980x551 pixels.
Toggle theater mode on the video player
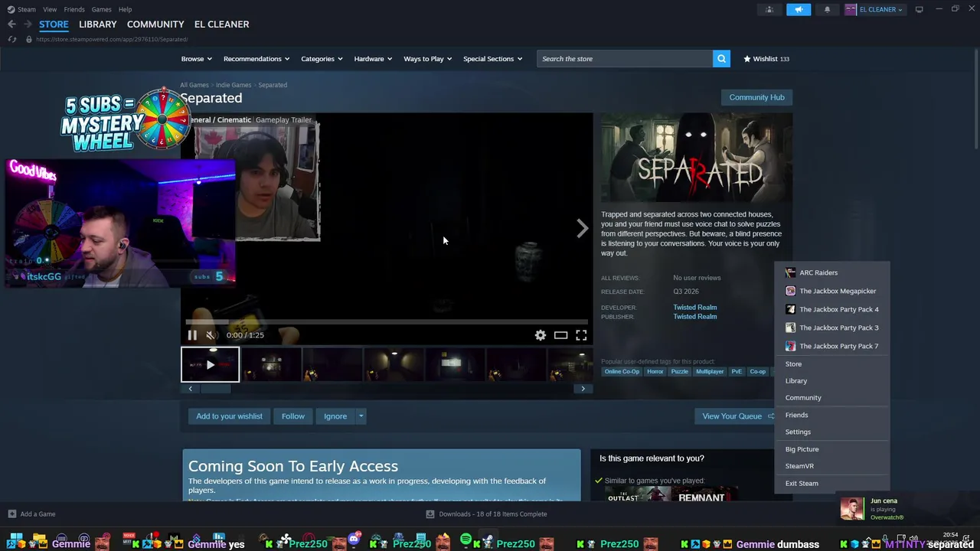[561, 335]
